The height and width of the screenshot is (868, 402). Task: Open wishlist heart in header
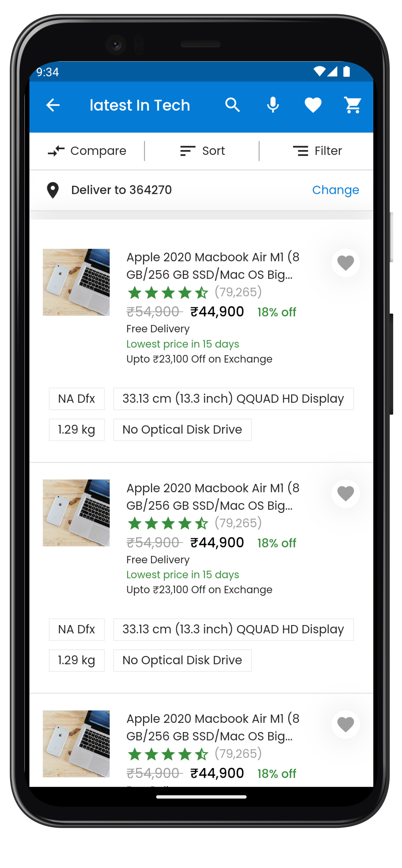(313, 105)
